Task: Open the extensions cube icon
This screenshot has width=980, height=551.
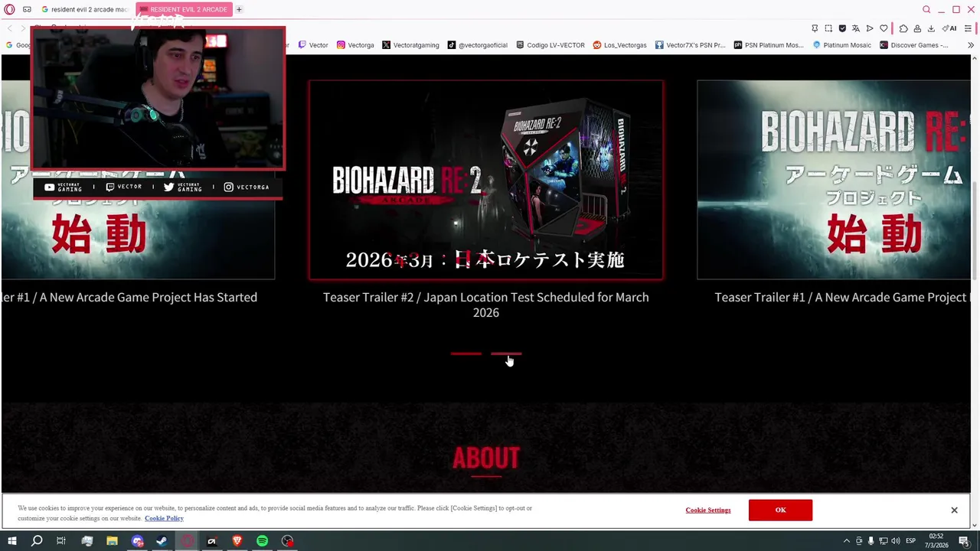Action: click(x=903, y=28)
